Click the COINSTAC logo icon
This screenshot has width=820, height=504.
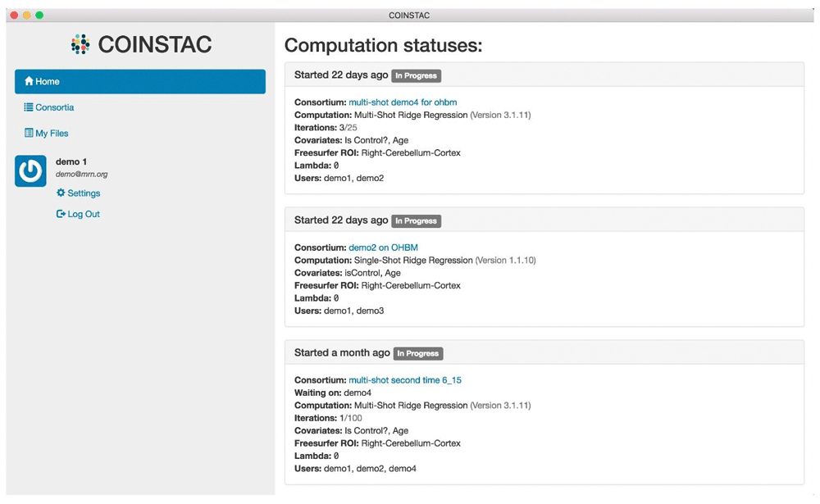tap(80, 44)
